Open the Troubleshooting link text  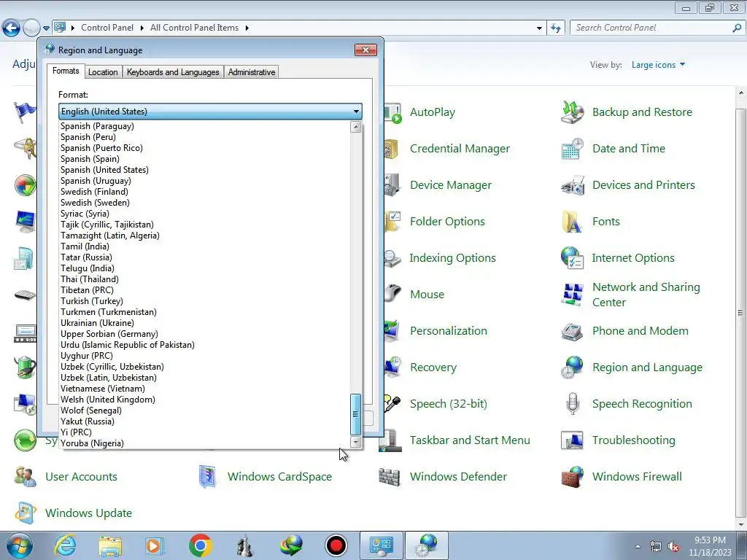(634, 440)
